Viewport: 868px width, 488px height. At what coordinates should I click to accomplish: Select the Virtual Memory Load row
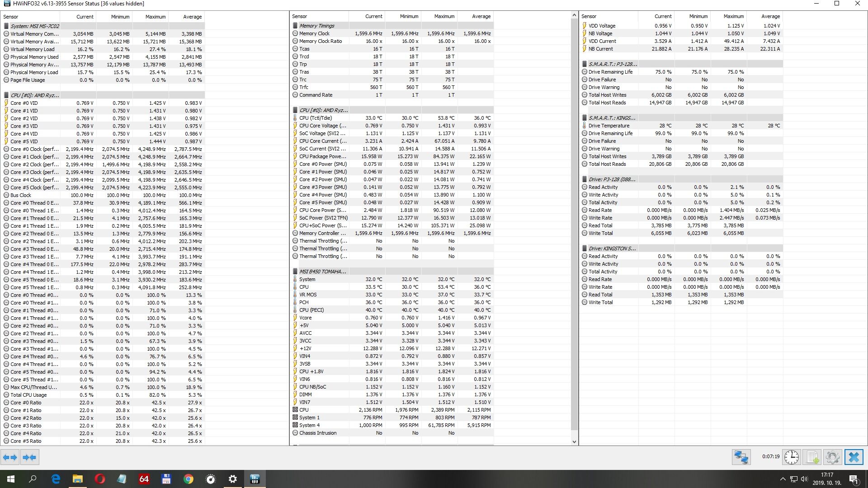[x=103, y=49]
